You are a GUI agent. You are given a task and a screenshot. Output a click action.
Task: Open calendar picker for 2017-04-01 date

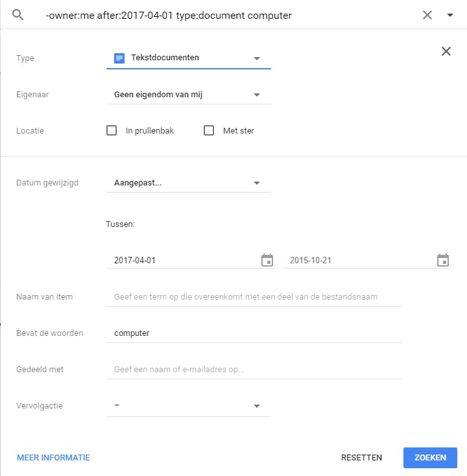click(267, 260)
